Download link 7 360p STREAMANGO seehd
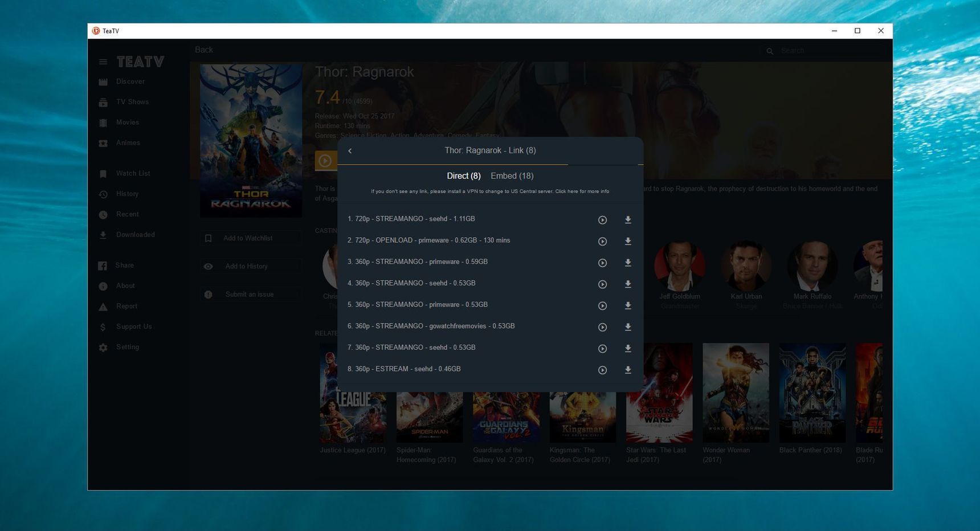Image resolution: width=980 pixels, height=531 pixels. [x=628, y=349]
